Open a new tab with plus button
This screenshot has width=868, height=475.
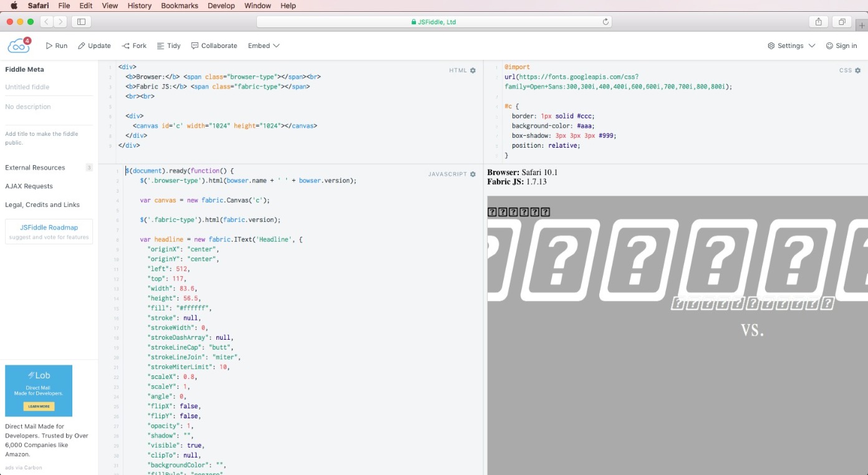[862, 26]
